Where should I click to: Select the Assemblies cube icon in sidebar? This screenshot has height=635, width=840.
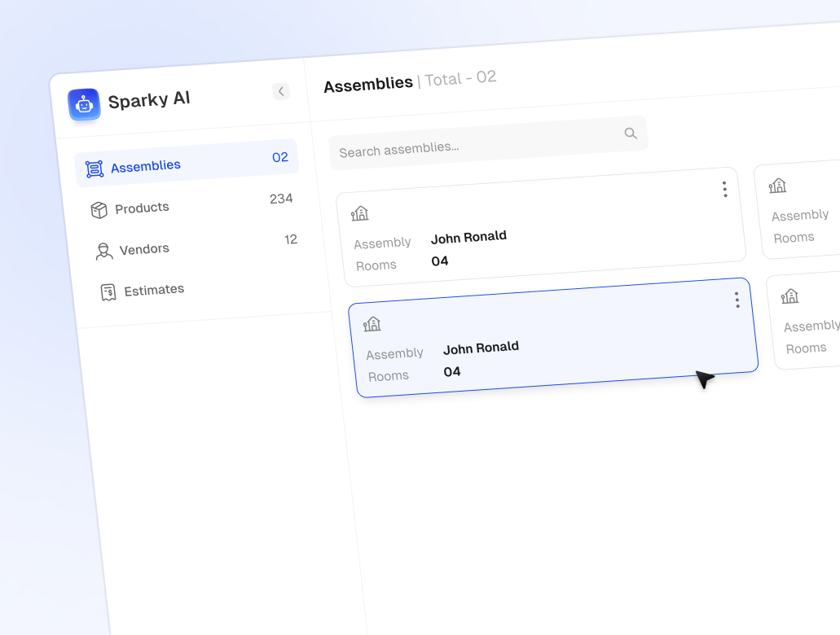[x=95, y=167]
